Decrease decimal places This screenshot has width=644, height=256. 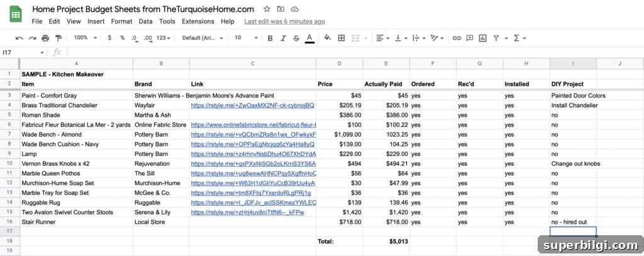(135, 38)
